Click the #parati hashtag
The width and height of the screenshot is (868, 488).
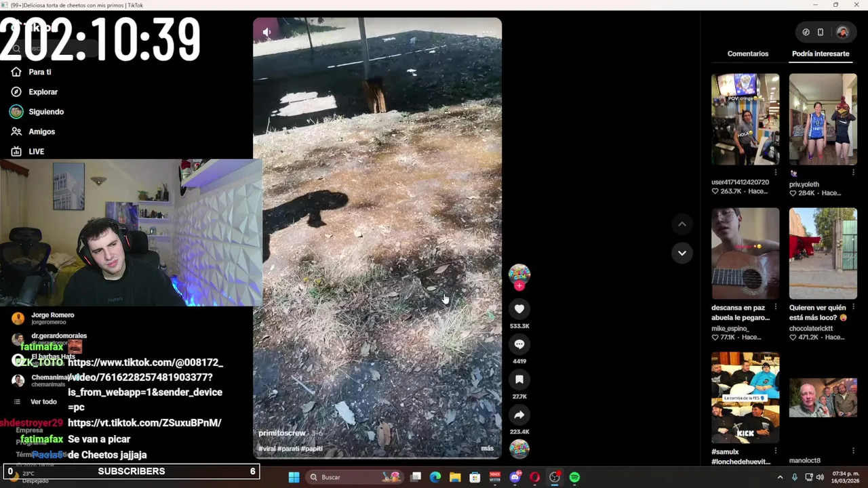click(x=288, y=449)
